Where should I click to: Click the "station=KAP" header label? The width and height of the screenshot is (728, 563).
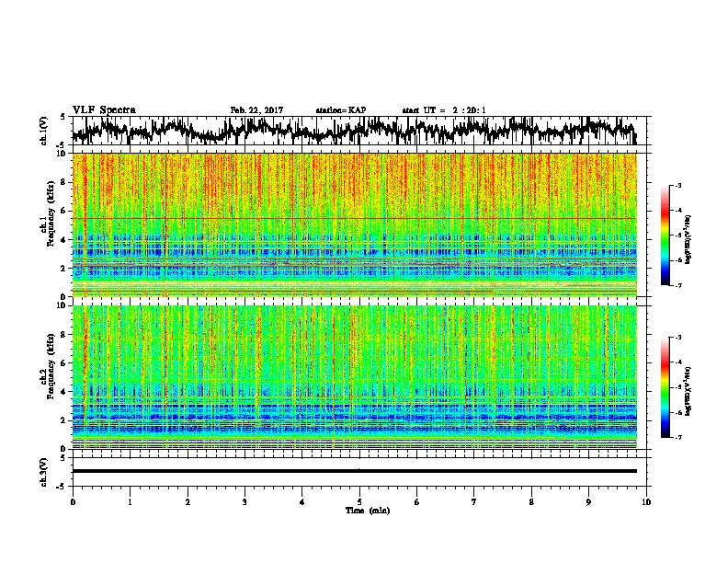tap(341, 110)
